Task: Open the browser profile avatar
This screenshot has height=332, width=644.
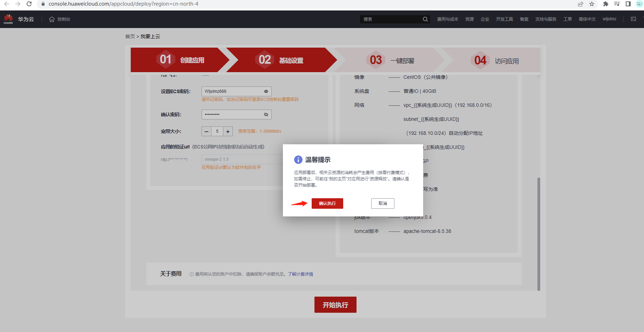Action: pyautogui.click(x=639, y=4)
